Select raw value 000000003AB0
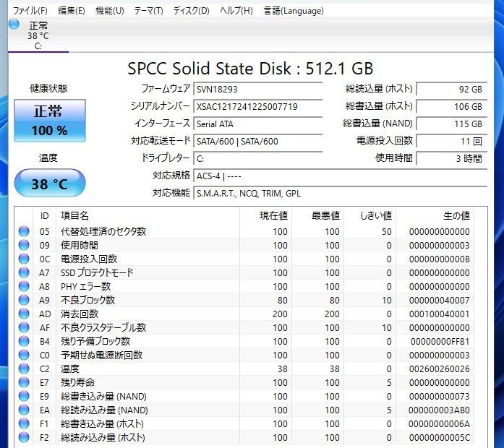The width and height of the screenshot is (504, 448). coord(439,410)
